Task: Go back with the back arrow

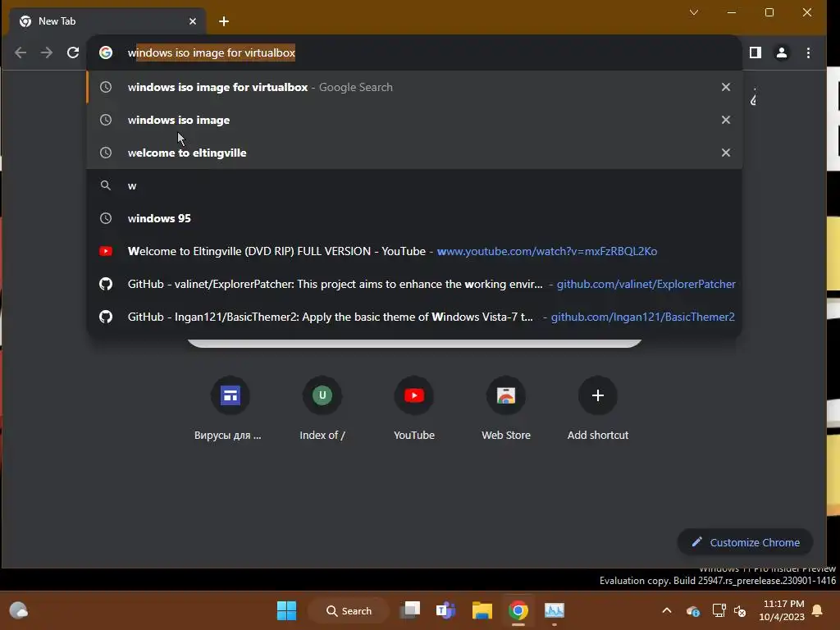Action: point(21,52)
